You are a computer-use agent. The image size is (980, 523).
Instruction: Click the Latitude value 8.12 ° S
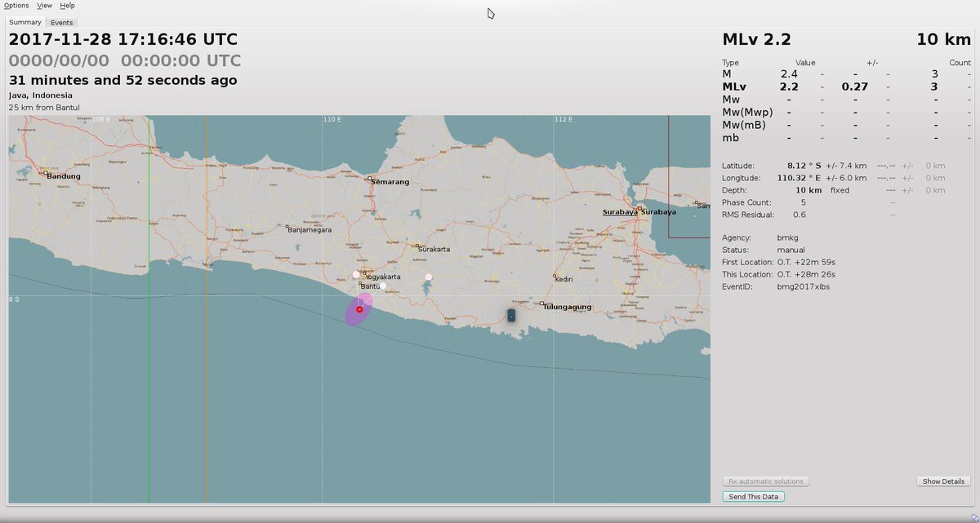point(804,166)
